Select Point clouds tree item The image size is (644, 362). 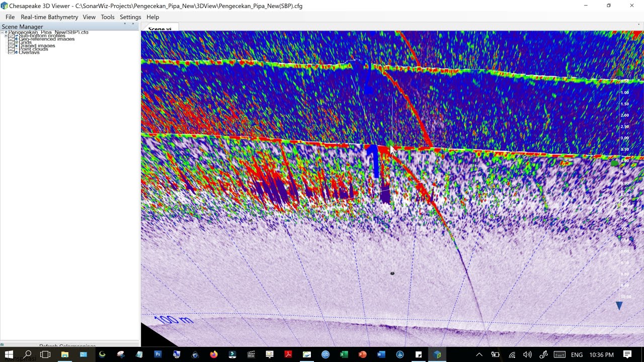click(x=33, y=49)
